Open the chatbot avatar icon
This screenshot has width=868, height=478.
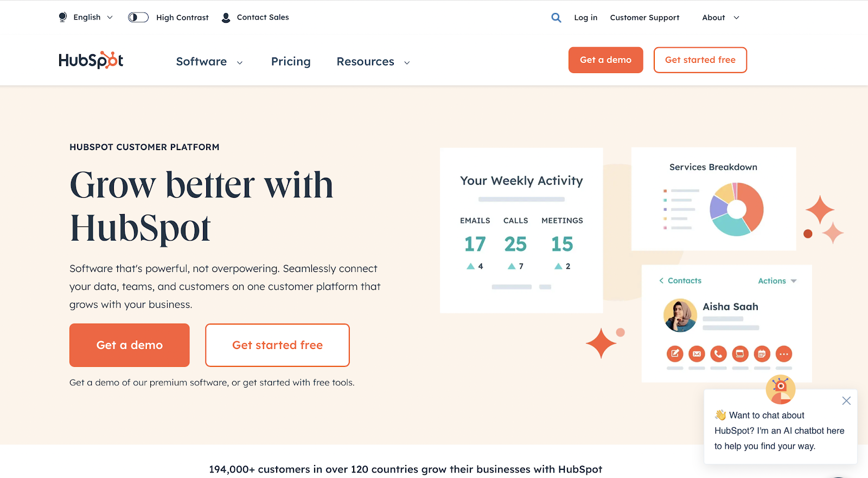pyautogui.click(x=780, y=389)
